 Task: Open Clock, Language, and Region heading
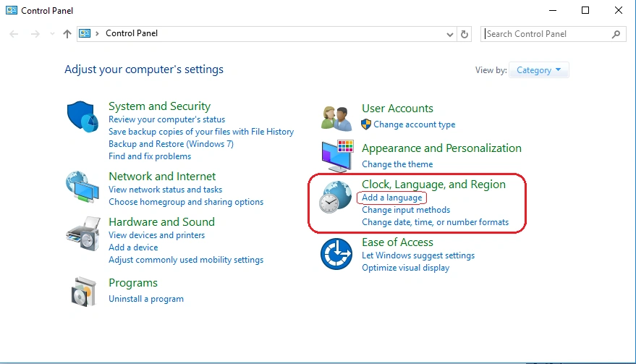tap(433, 185)
